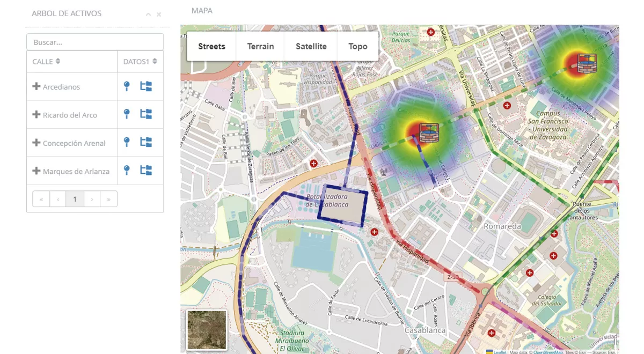Click the brick well marker on the central heatmap
The height and width of the screenshot is (354, 644).
(428, 132)
